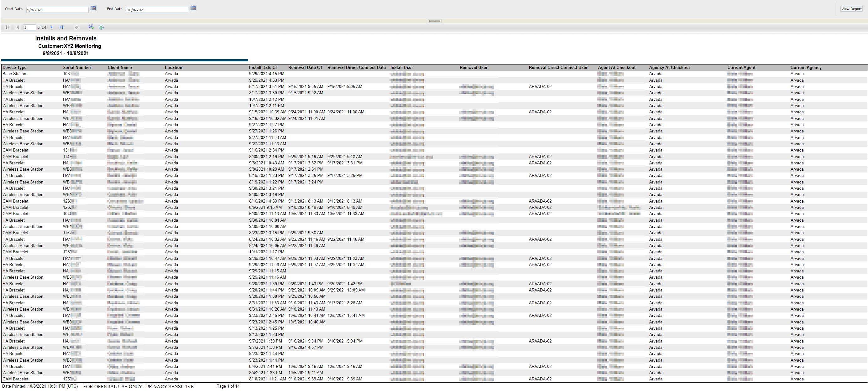868x392 pixels.
Task: Open the Start Date calendar picker
Action: click(93, 8)
